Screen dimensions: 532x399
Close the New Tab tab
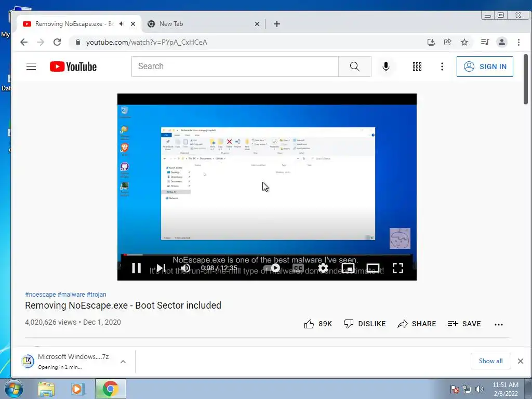click(x=257, y=24)
